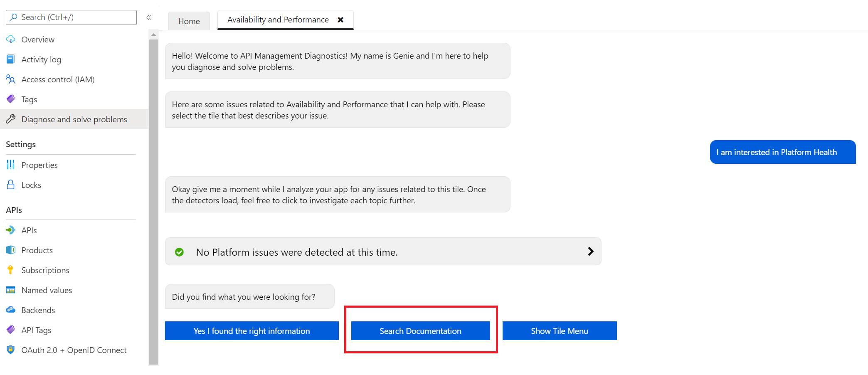Click the Search Documentation button

pos(420,331)
